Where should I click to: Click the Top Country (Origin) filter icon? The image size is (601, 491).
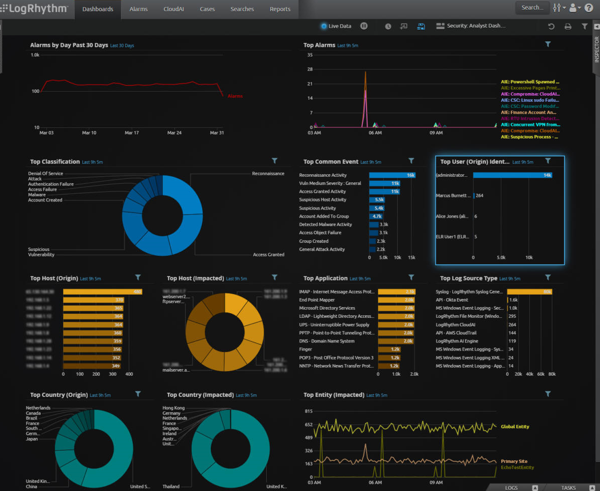tap(138, 394)
